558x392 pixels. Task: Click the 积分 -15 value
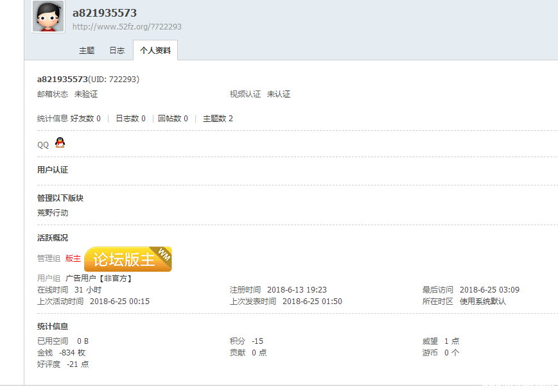pos(257,341)
